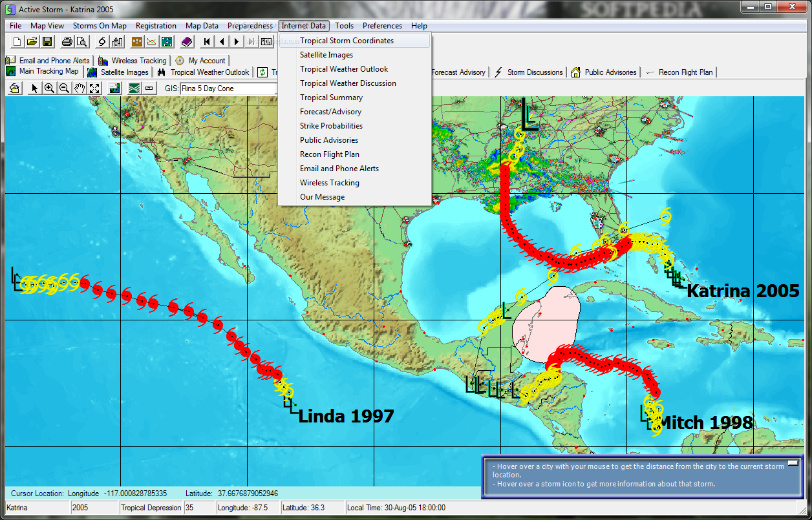Choose Tropical Weather Outlook menu entry
Viewport: 812px width, 520px height.
[354, 69]
